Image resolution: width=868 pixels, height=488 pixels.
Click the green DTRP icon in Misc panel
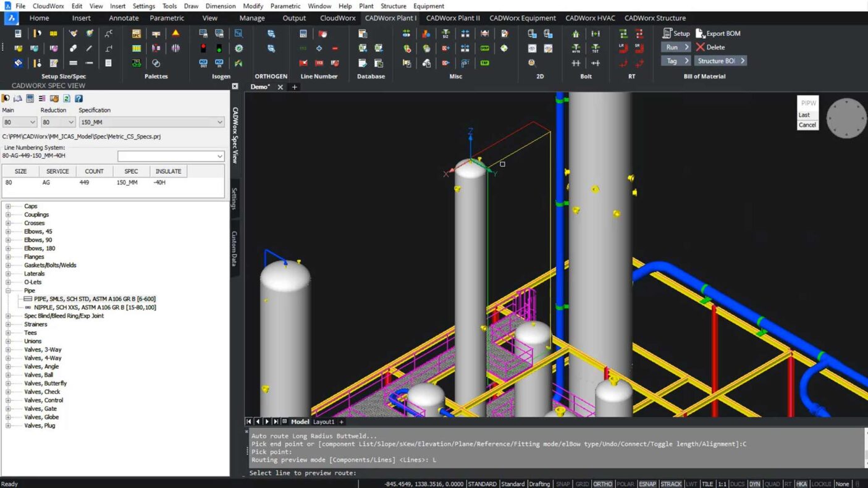tap(485, 48)
